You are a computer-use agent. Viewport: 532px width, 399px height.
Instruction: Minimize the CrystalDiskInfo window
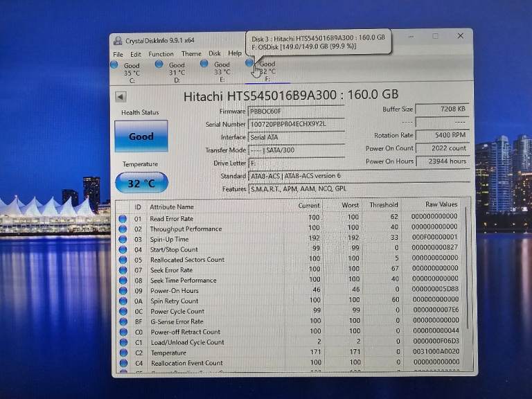(x=411, y=36)
